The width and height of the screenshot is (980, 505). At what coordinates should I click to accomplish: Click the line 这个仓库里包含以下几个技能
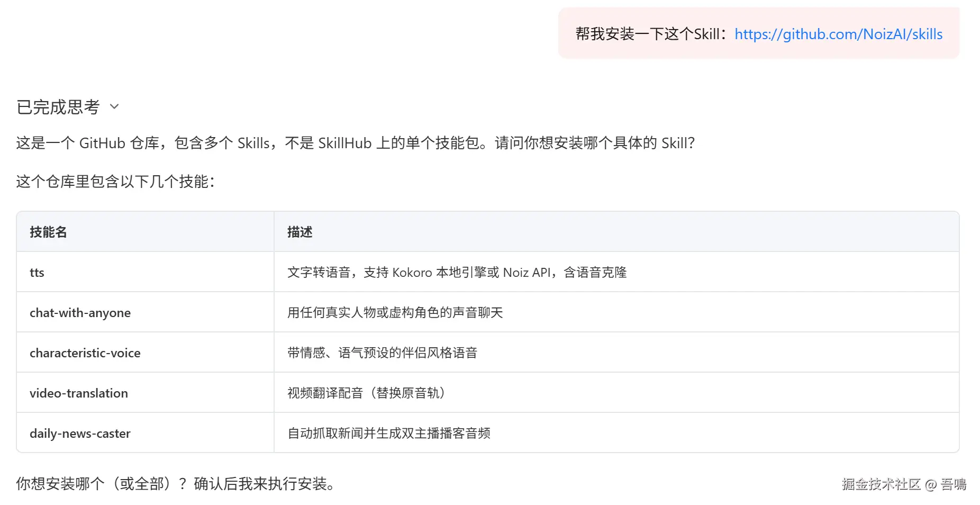tap(115, 182)
